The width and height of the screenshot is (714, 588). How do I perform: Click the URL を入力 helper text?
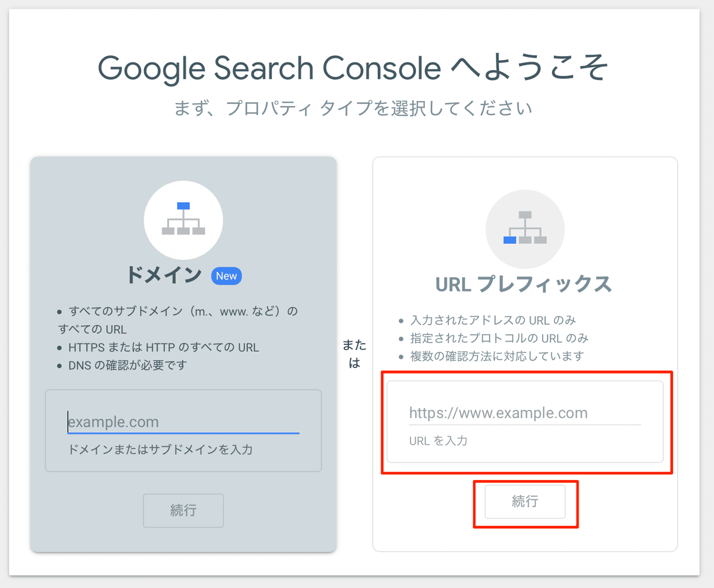438,441
